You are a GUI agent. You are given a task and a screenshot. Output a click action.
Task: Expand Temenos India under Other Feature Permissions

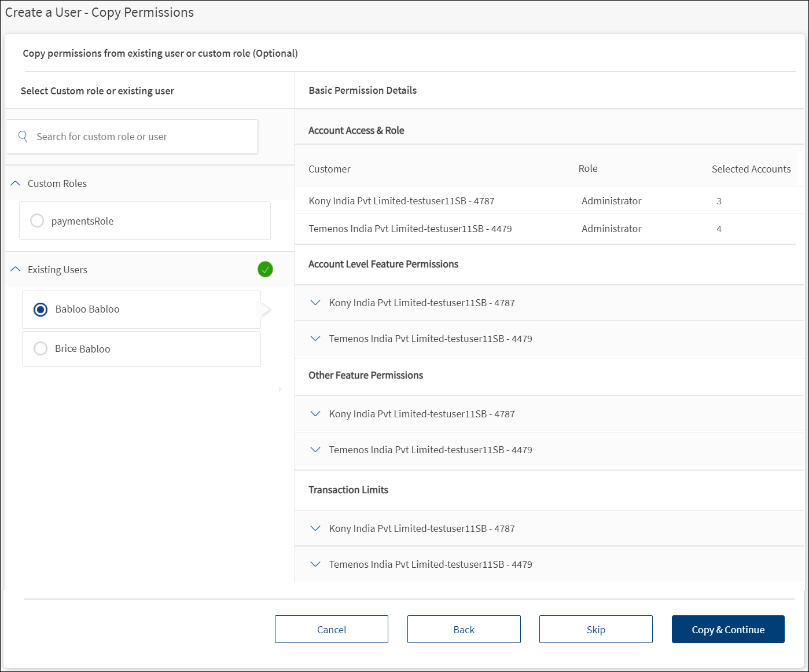tap(315, 450)
